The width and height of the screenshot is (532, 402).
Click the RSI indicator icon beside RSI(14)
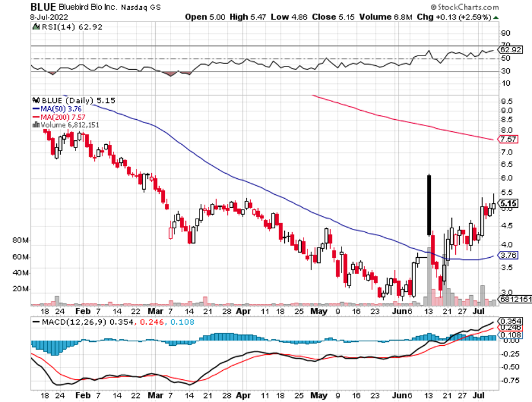(x=36, y=27)
